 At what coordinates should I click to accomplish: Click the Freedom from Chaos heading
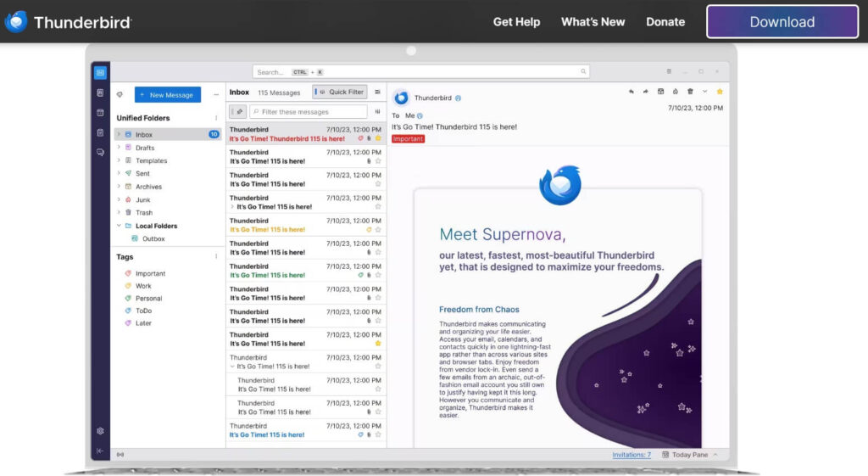point(479,309)
